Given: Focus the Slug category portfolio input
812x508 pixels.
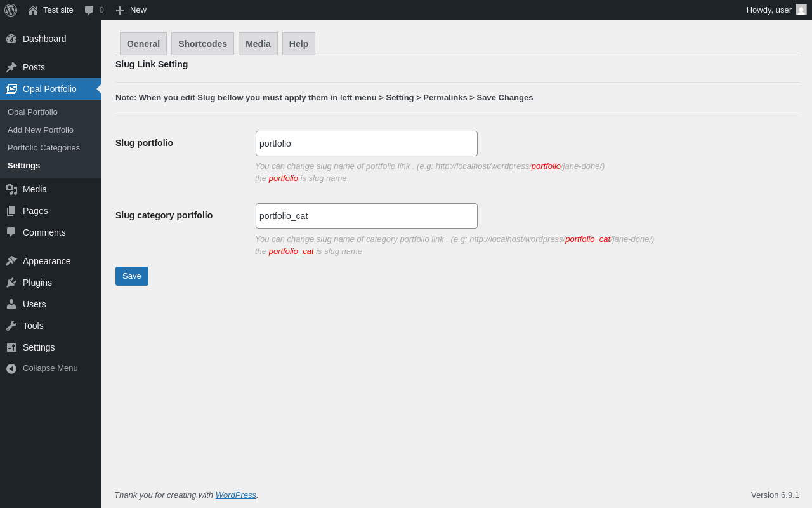Looking at the screenshot, I should coord(367,216).
